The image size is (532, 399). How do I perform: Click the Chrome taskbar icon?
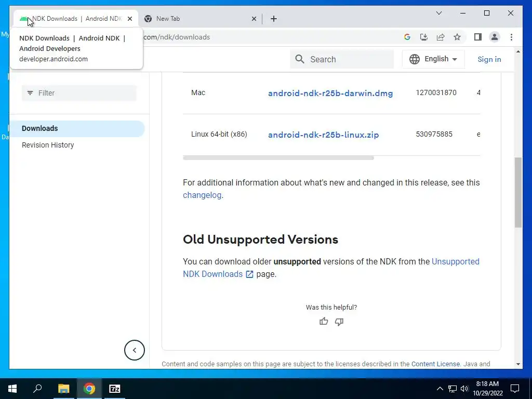tap(89, 389)
